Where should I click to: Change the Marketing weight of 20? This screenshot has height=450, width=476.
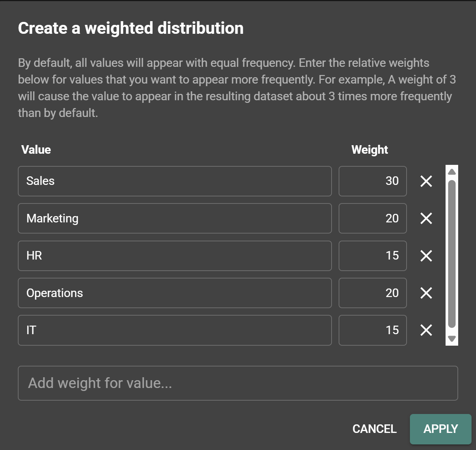pyautogui.click(x=372, y=218)
